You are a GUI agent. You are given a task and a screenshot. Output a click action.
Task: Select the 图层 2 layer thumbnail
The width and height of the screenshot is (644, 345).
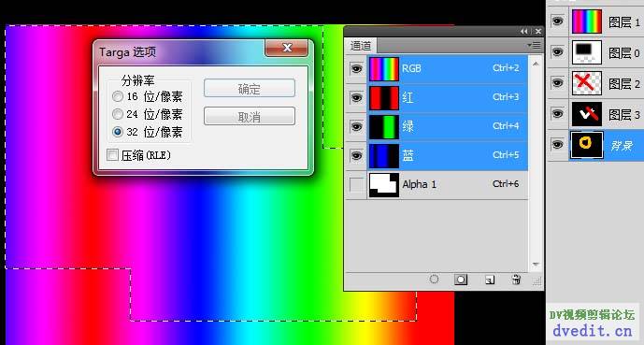586,83
